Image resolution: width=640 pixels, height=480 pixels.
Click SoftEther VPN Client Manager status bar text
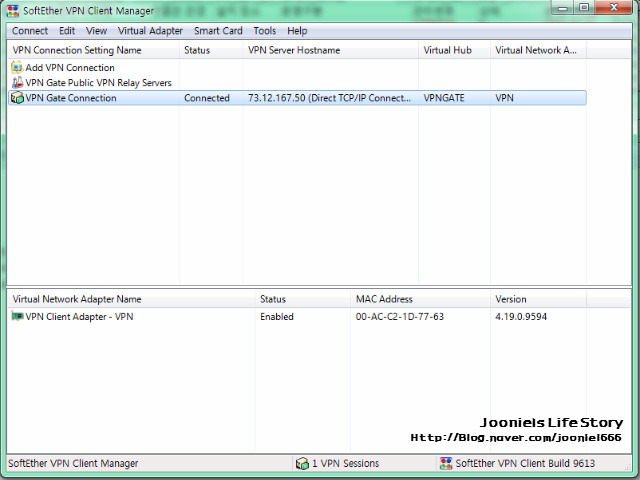click(x=73, y=463)
